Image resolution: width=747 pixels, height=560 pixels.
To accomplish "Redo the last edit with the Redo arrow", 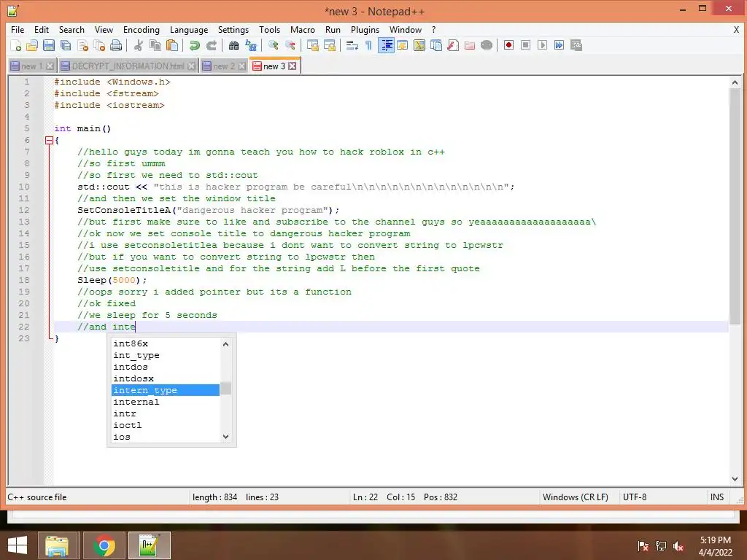I will 211,45.
